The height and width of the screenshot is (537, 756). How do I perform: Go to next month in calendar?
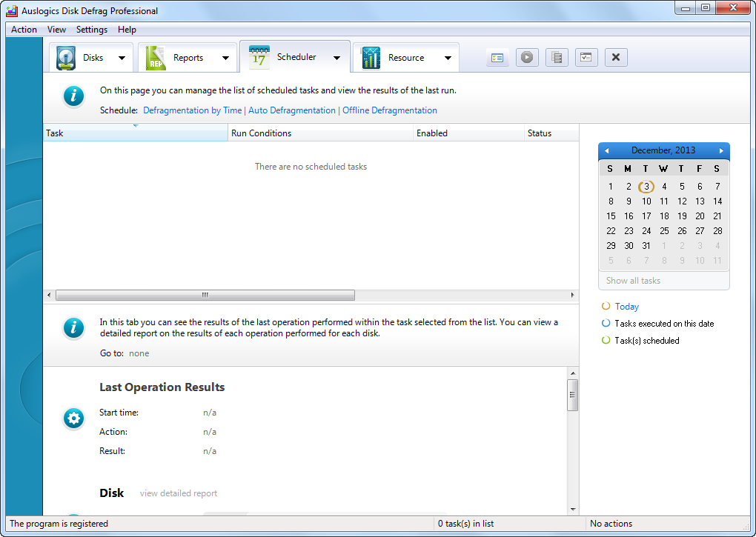click(721, 151)
